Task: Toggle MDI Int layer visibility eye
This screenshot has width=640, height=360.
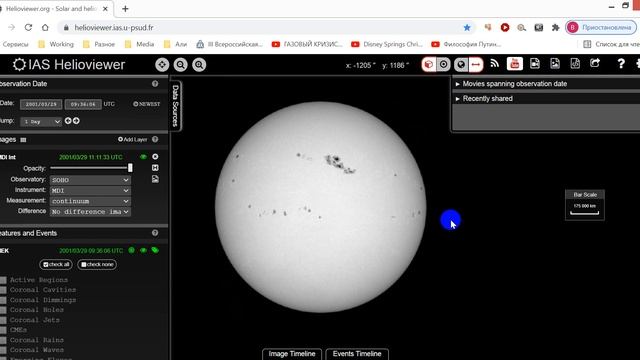Action: coord(143,157)
